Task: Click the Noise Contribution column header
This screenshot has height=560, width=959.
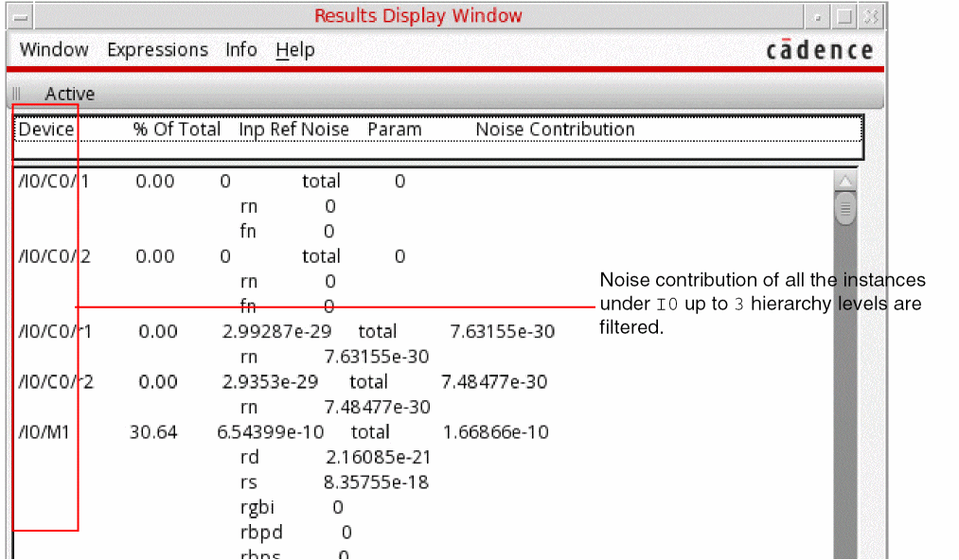Action: (x=555, y=130)
